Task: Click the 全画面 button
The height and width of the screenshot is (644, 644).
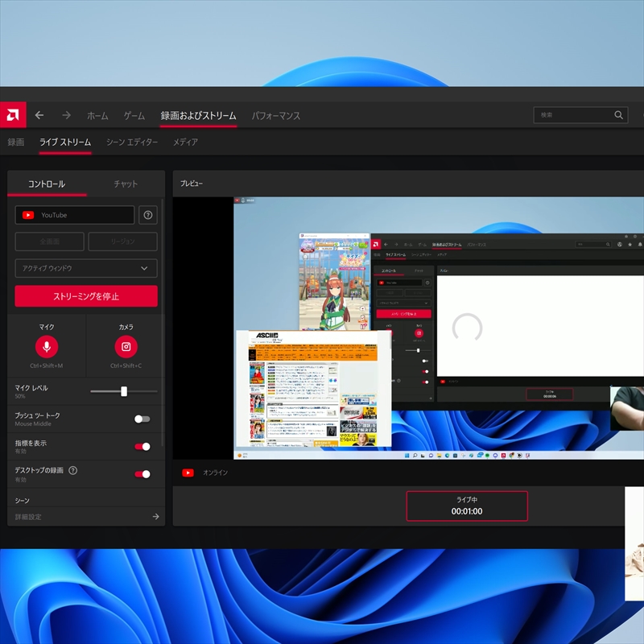Action: click(49, 242)
